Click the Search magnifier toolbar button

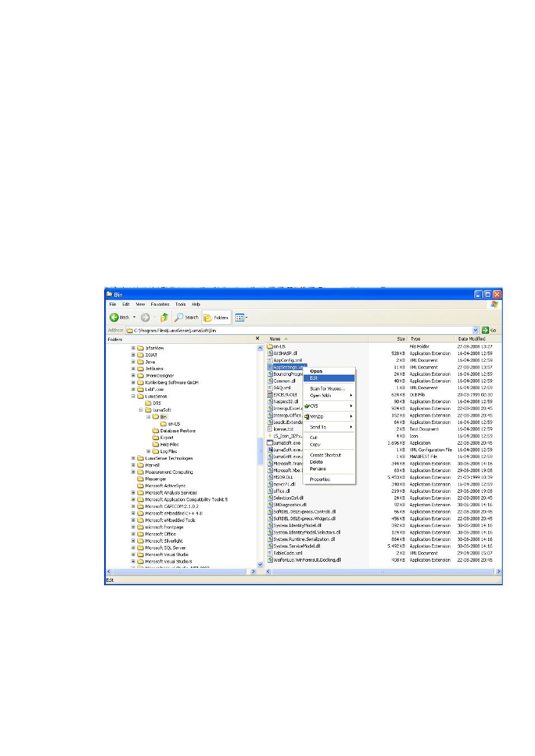tap(187, 318)
